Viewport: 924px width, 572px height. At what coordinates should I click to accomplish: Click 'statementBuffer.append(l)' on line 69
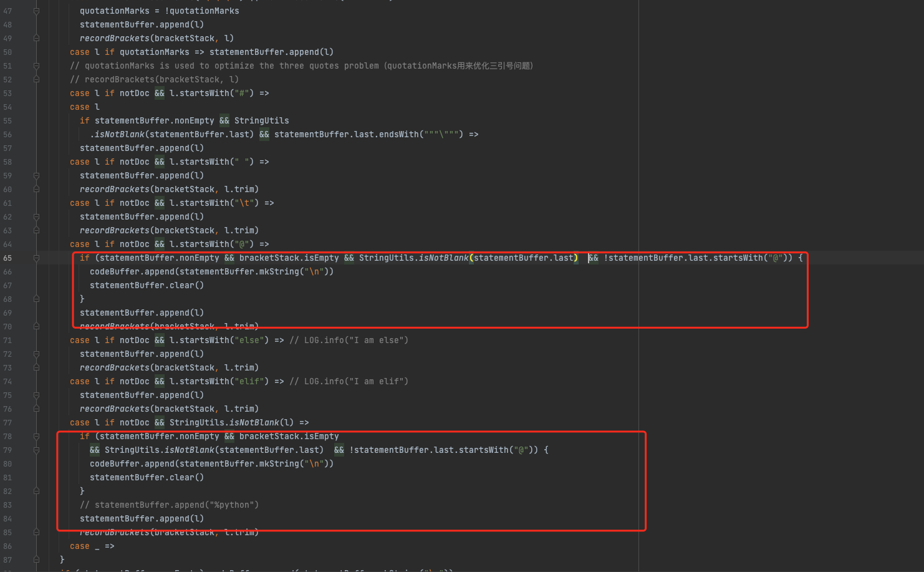coord(142,313)
